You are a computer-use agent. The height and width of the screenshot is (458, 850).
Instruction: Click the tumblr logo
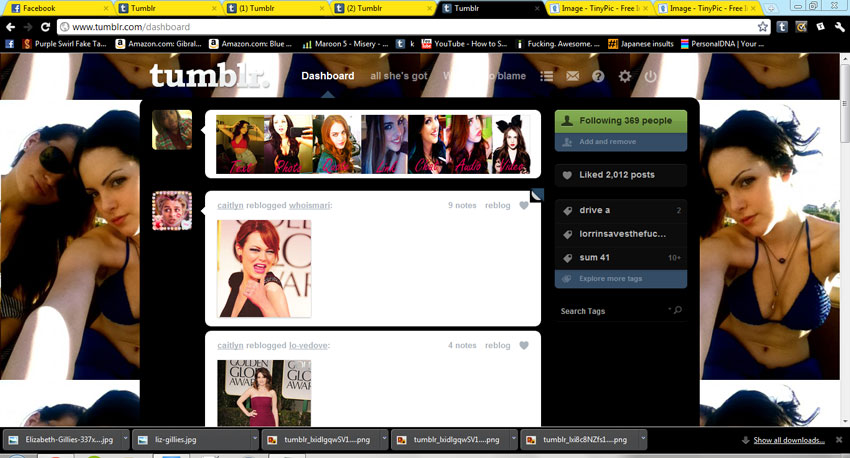[x=209, y=76]
